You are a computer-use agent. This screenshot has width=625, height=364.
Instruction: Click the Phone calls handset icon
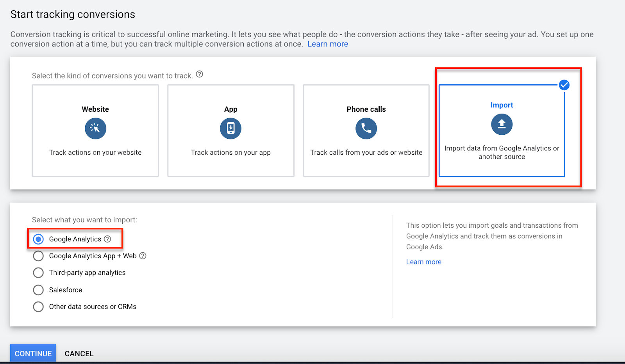[366, 128]
